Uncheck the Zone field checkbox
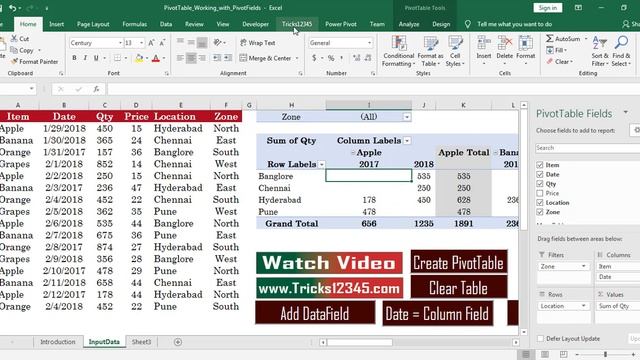The width and height of the screenshot is (640, 360). (x=540, y=212)
